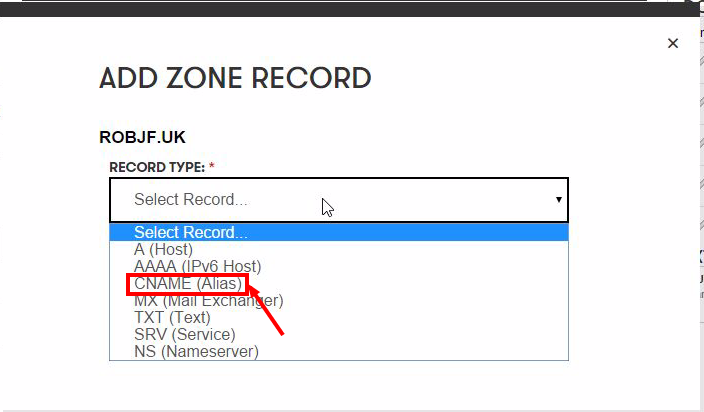Choose MX (Mail Exchanger) option
704x412 pixels.
pos(208,301)
